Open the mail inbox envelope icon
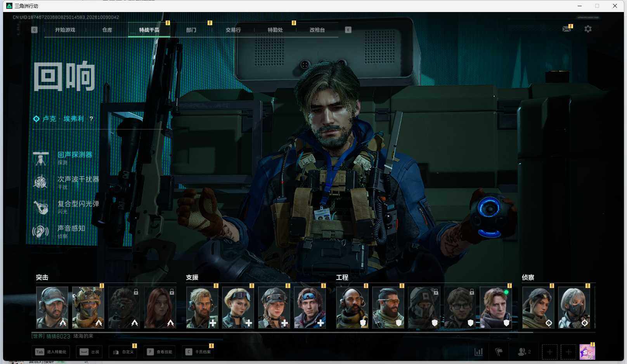 tap(566, 29)
